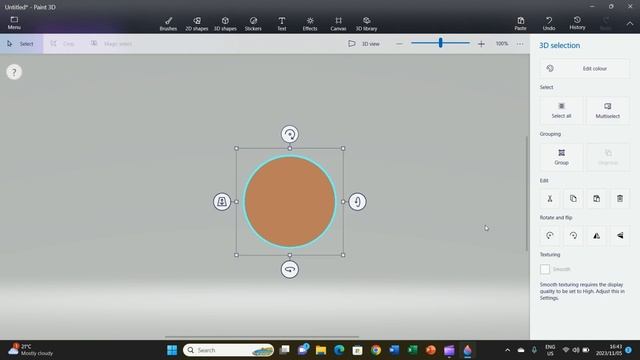
Task: Rotate the object left
Action: point(550,236)
